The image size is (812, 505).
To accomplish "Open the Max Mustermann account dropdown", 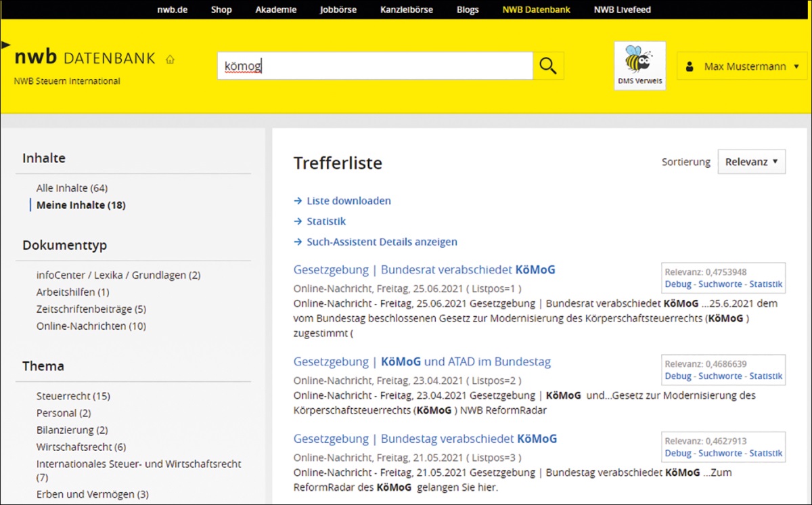I will pyautogui.click(x=742, y=66).
